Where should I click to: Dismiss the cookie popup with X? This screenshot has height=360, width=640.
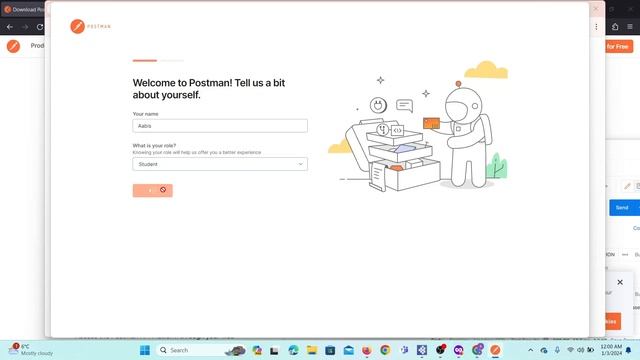(x=620, y=282)
